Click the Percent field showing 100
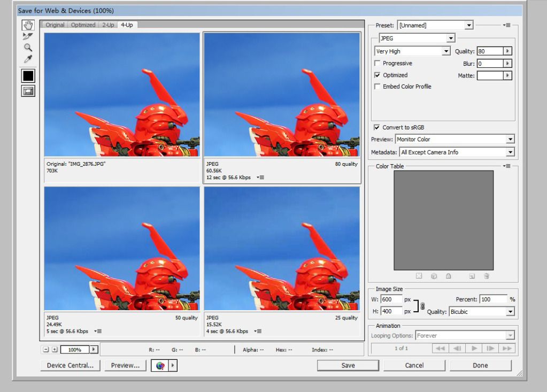The height and width of the screenshot is (392, 547). pos(493,299)
